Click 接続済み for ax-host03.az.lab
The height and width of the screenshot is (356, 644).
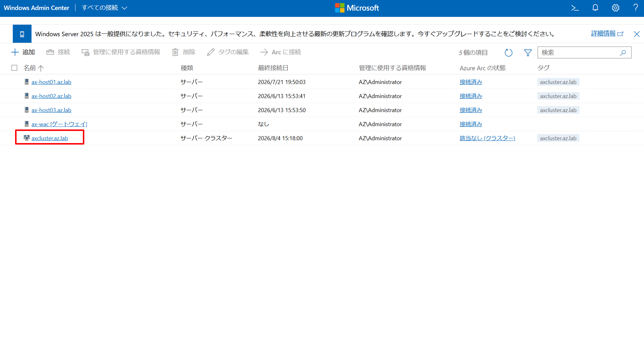point(471,110)
